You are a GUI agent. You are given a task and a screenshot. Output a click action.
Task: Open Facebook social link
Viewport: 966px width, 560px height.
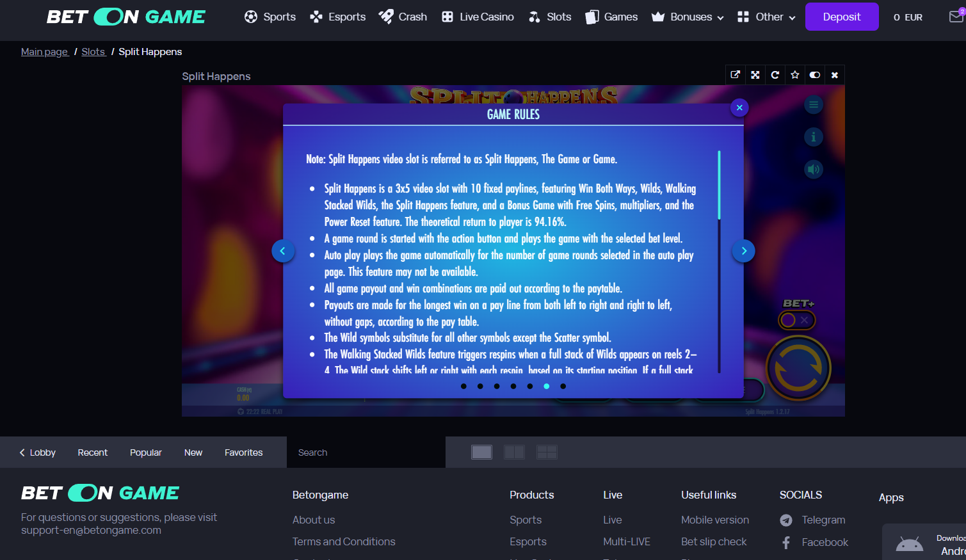(x=814, y=542)
